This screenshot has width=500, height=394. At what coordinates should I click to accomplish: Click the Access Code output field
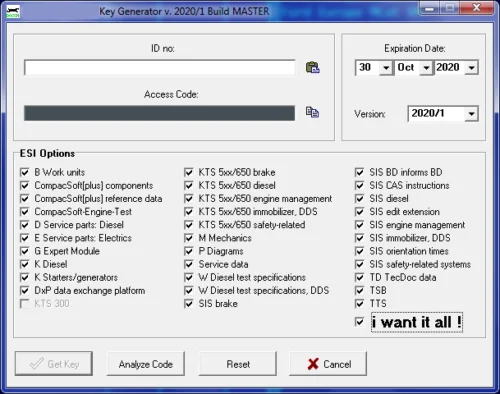pos(159,113)
